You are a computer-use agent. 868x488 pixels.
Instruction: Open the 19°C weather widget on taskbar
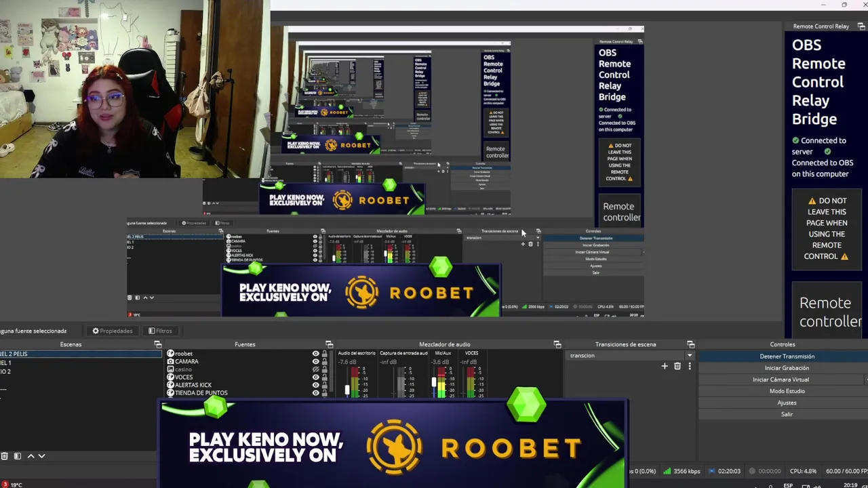coord(12,485)
